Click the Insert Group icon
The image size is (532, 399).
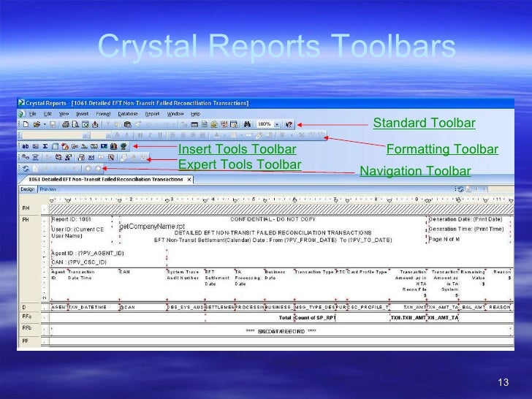tap(36, 146)
